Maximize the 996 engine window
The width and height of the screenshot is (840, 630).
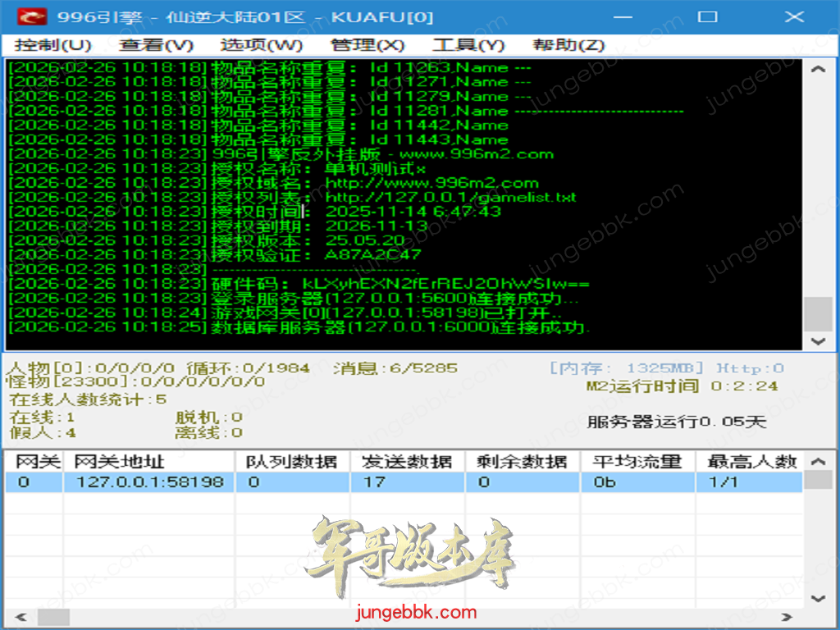click(707, 16)
